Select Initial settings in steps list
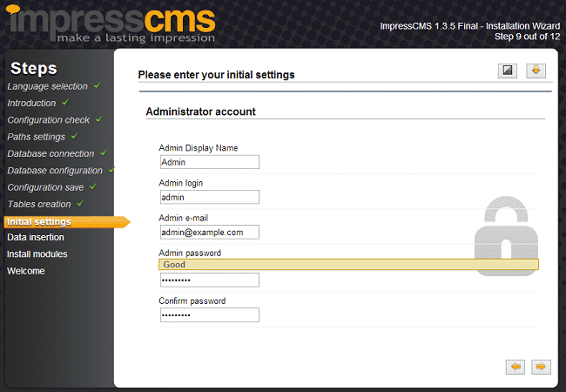 (x=39, y=221)
